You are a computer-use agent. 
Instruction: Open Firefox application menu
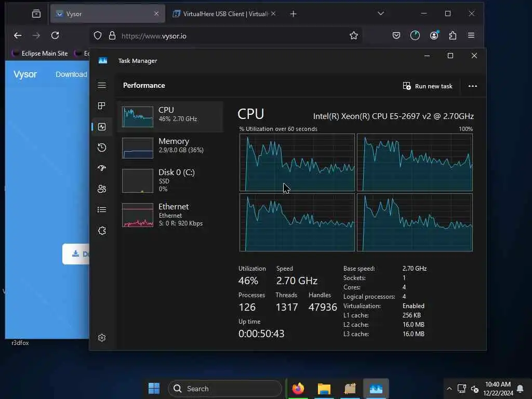click(x=471, y=35)
